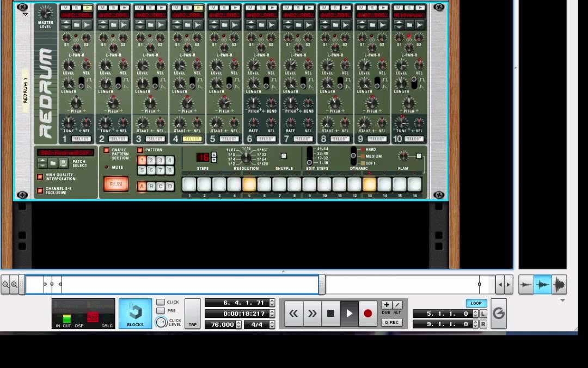Image resolution: width=588 pixels, height=368 pixels.
Task: Click the rewind transport button
Action: 293,313
